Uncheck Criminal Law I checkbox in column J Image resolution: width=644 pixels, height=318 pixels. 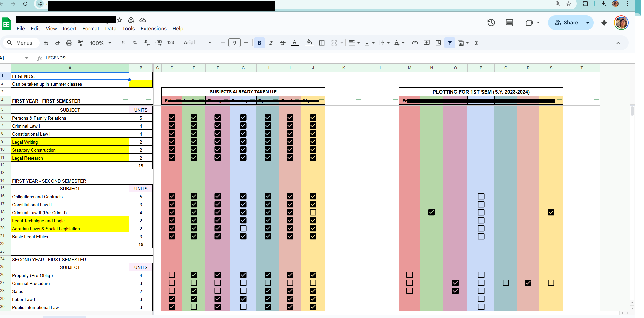[313, 126]
